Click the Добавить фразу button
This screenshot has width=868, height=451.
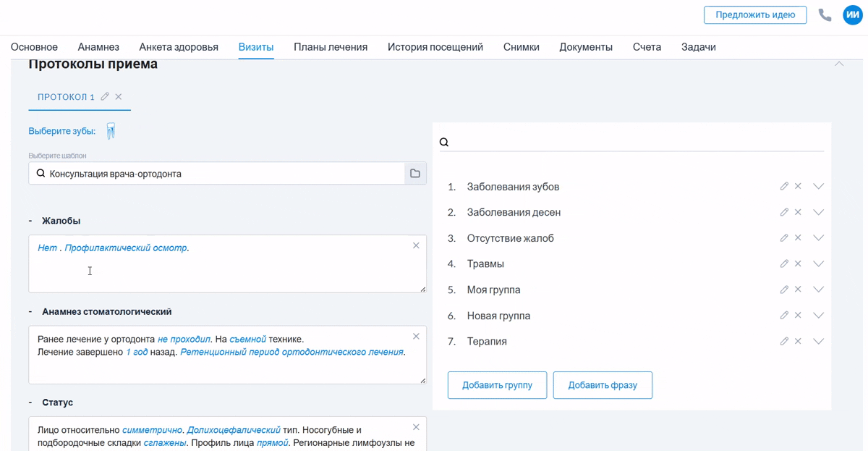tap(603, 385)
